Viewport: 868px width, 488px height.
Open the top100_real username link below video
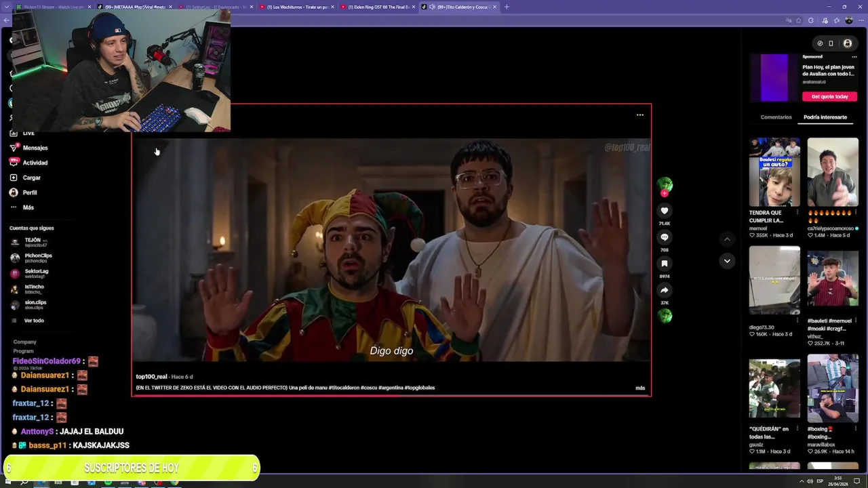(151, 377)
